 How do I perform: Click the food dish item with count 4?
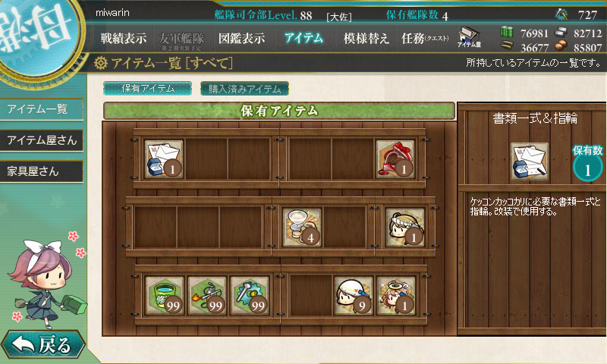[302, 227]
